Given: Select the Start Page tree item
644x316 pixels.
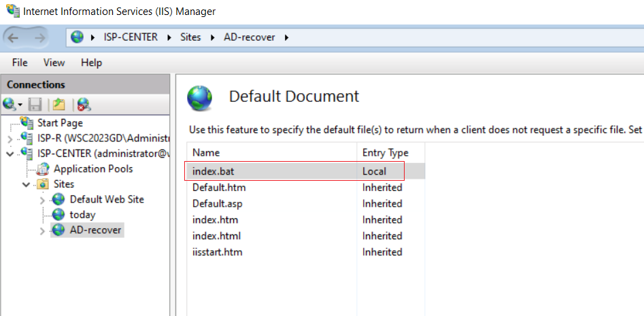Looking at the screenshot, I should [60, 123].
